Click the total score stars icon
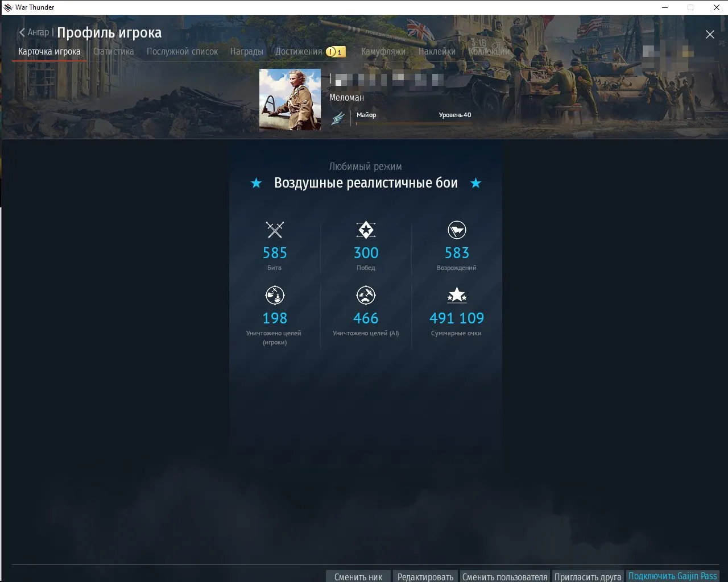This screenshot has width=728, height=582. pos(457,295)
